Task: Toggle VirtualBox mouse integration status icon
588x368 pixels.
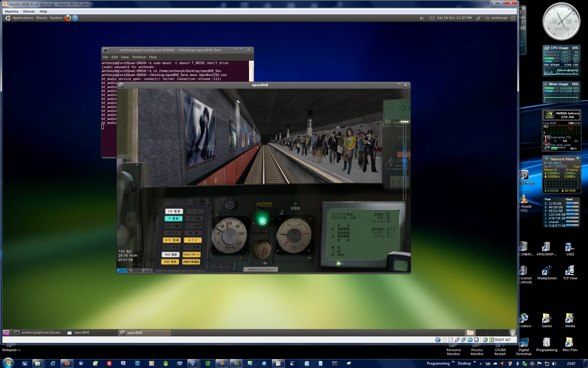Action: tap(485, 340)
